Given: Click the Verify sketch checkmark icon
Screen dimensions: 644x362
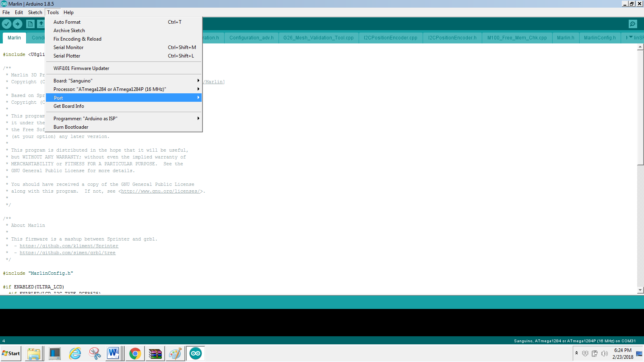Looking at the screenshot, I should [6, 24].
